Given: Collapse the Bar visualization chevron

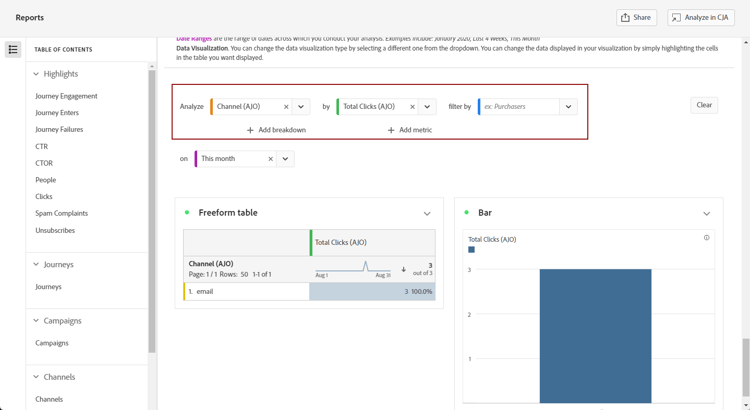Looking at the screenshot, I should tap(706, 213).
